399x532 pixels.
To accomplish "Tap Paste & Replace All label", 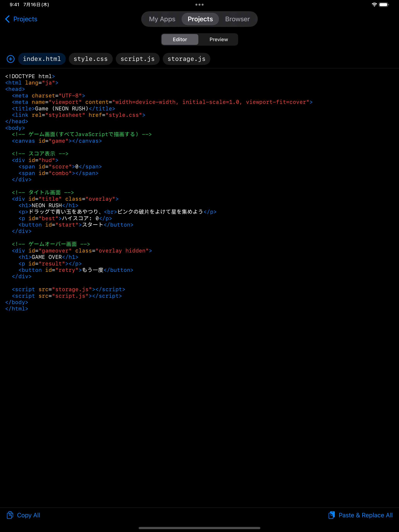I will (x=366, y=515).
